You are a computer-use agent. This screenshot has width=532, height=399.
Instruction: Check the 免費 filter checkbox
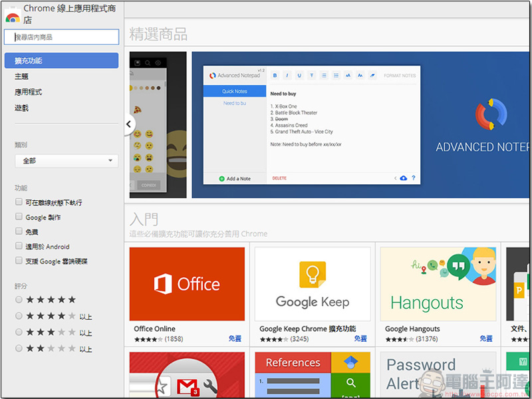click(19, 231)
